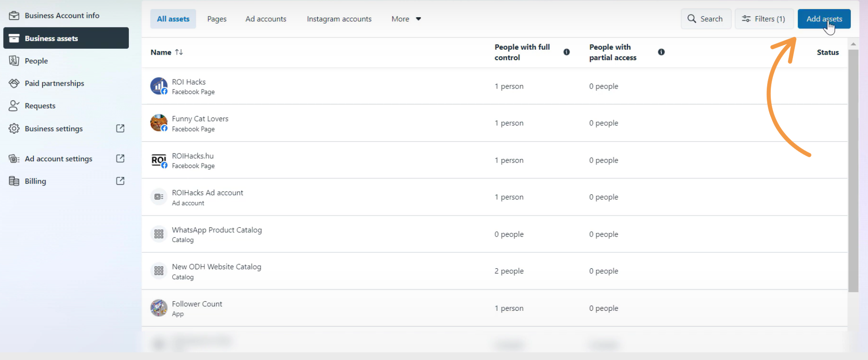868x360 pixels.
Task: Click the Business assets icon
Action: pyautogui.click(x=14, y=38)
